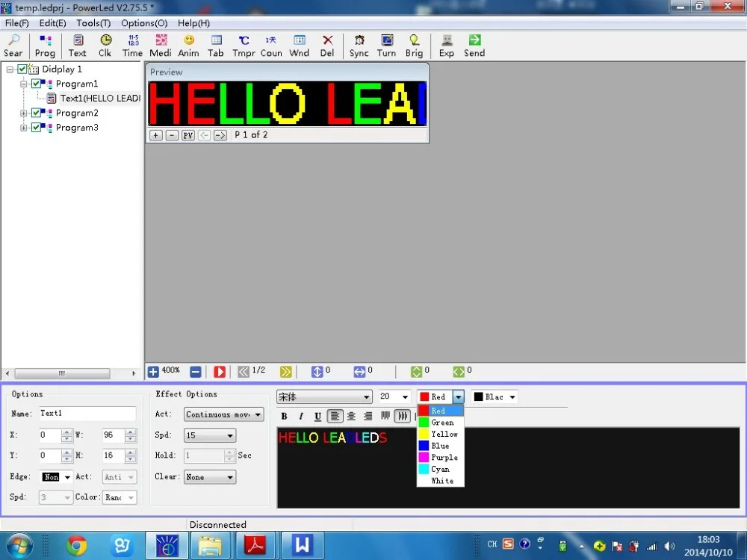The height and width of the screenshot is (560, 747).
Task: Toggle the Program3 checkbox
Action: (x=37, y=128)
